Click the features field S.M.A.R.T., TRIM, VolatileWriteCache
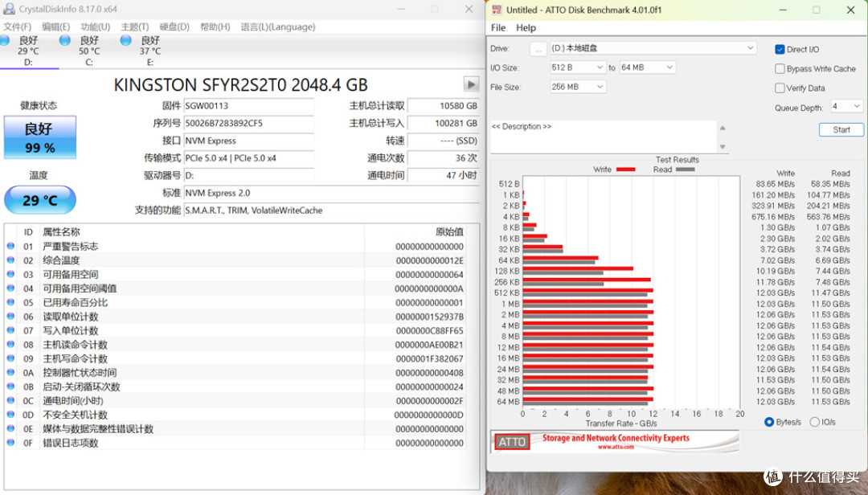 (x=331, y=211)
